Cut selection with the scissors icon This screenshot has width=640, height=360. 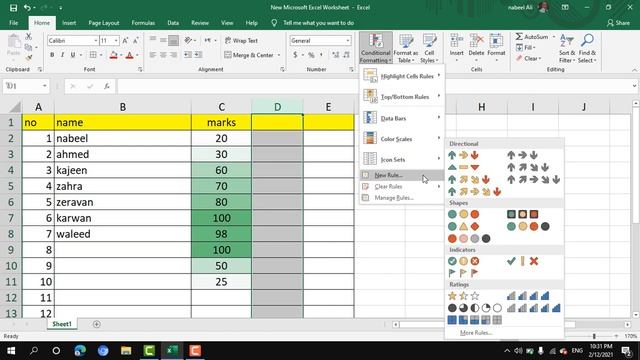click(29, 37)
